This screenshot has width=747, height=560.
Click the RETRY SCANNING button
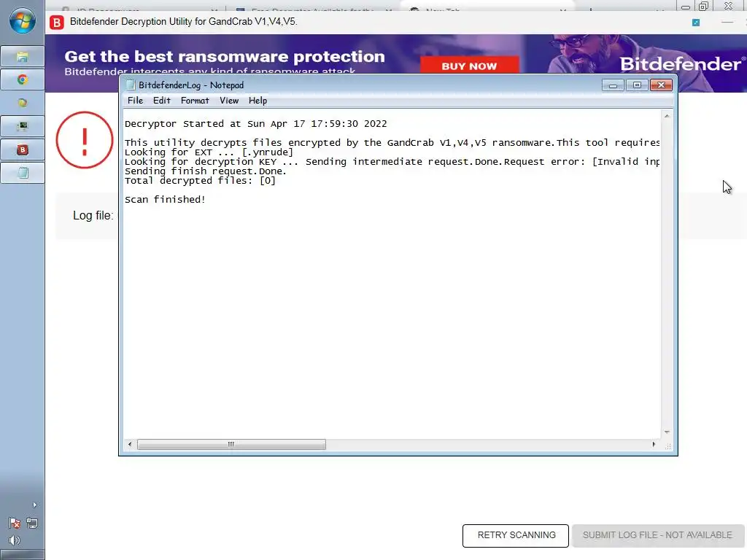[x=516, y=536]
